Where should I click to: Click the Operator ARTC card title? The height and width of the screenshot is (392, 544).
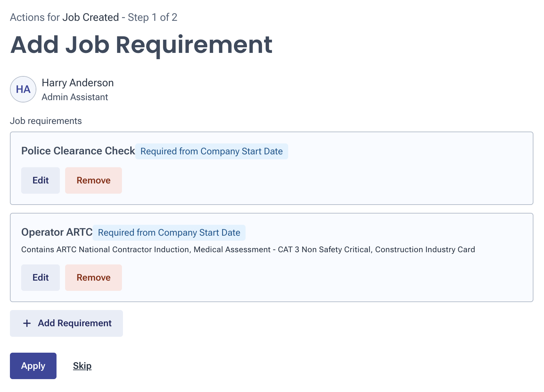pyautogui.click(x=57, y=232)
